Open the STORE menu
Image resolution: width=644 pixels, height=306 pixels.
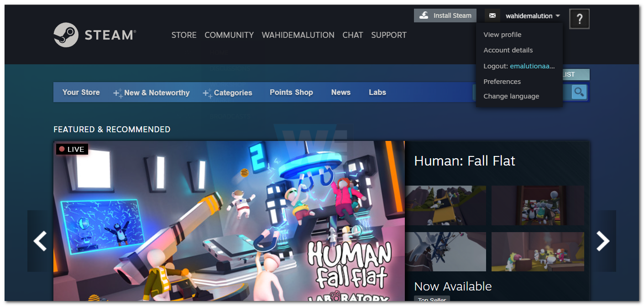coord(184,35)
